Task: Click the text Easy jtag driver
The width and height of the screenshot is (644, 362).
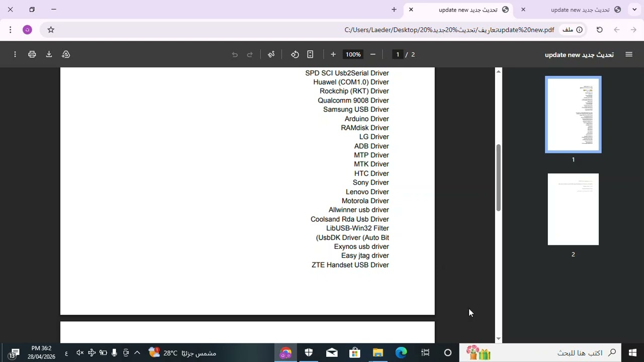Action: (x=365, y=256)
